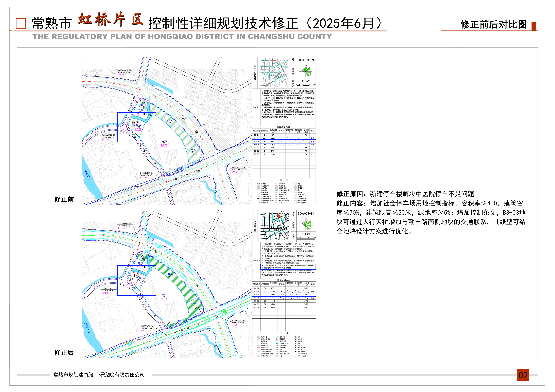The width and height of the screenshot is (555, 392).
Task: Click 控制条文 label in 修正前 panel
Action: 256,107
